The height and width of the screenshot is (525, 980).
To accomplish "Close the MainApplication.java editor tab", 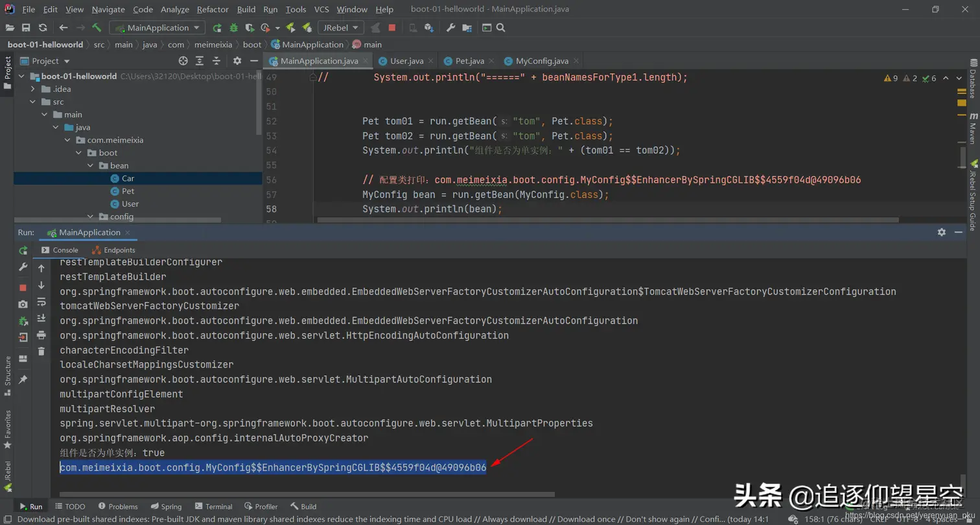I will point(366,61).
